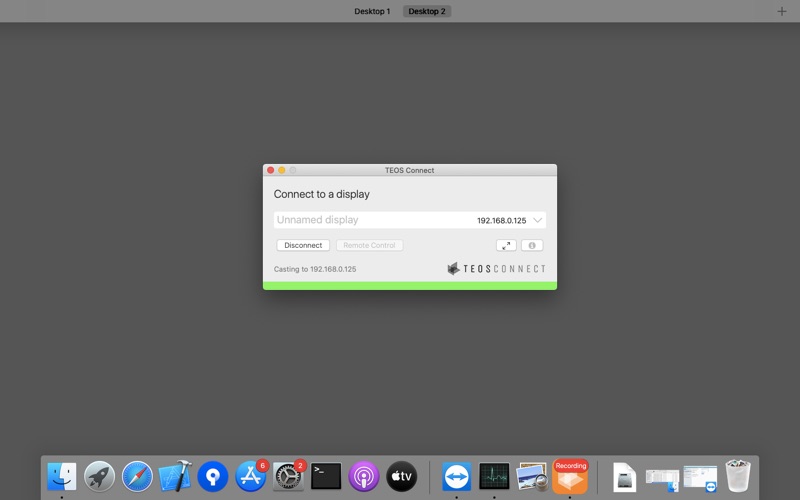This screenshot has width=800, height=500.
Task: Open Activity Monitor in Dock
Action: (x=494, y=477)
